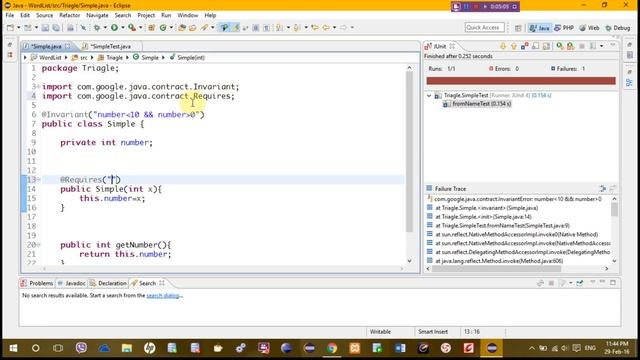Collapse the Triagle.SimpleTest tree node
Screen dimensions: 640x360
[x=429, y=96]
